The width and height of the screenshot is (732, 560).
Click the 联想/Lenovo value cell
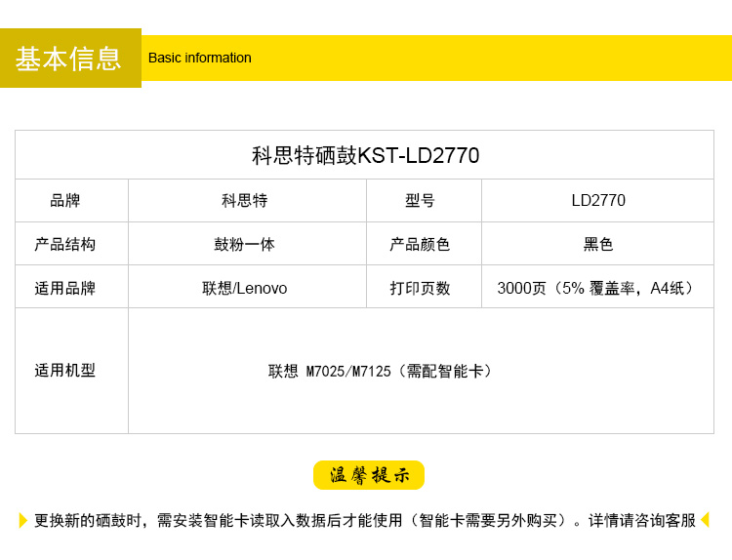pyautogui.click(x=244, y=288)
